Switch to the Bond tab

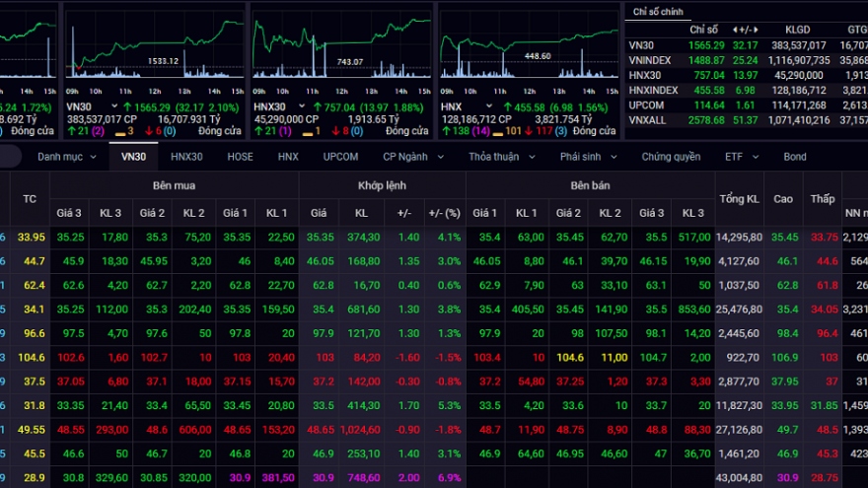(795, 157)
